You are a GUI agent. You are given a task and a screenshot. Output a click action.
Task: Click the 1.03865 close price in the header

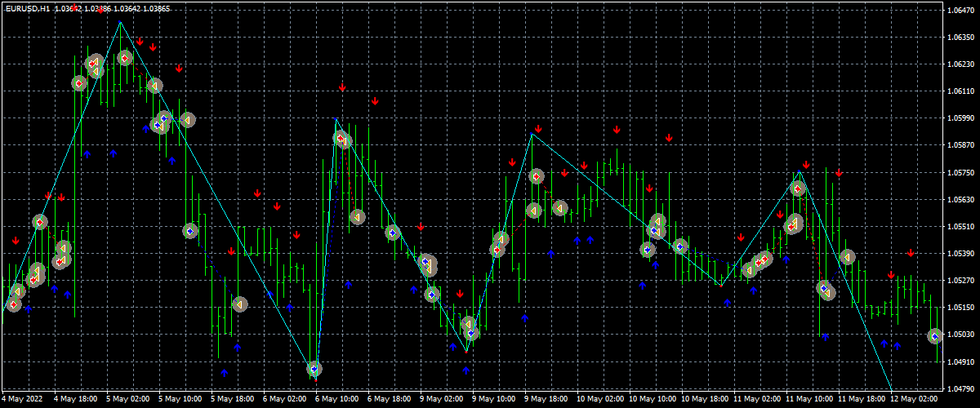(154, 8)
